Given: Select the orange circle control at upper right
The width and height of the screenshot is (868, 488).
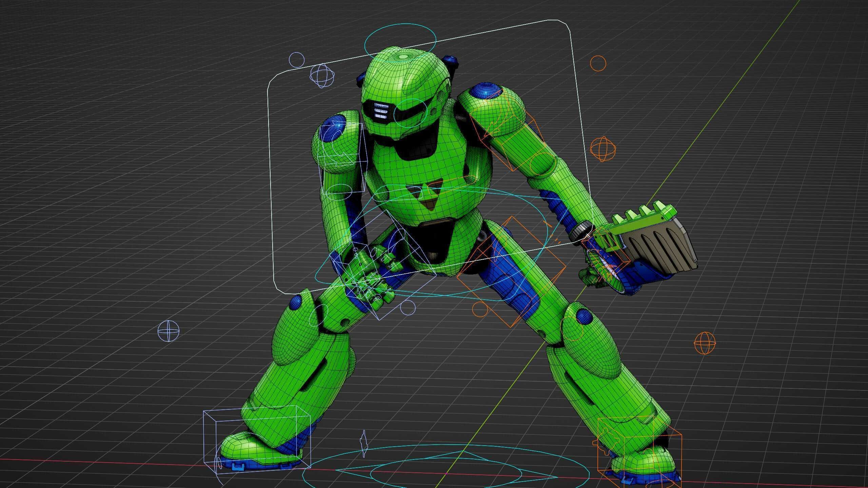Looking at the screenshot, I should click(x=598, y=63).
